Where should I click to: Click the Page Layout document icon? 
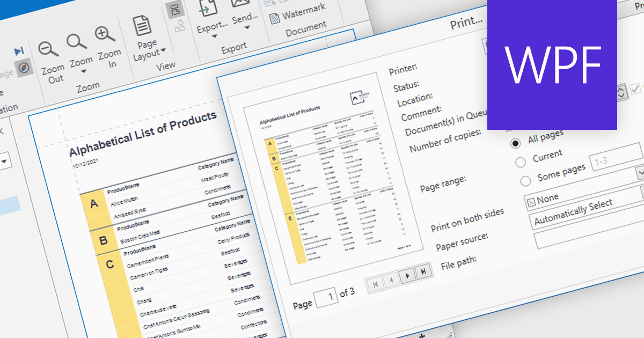tap(142, 26)
